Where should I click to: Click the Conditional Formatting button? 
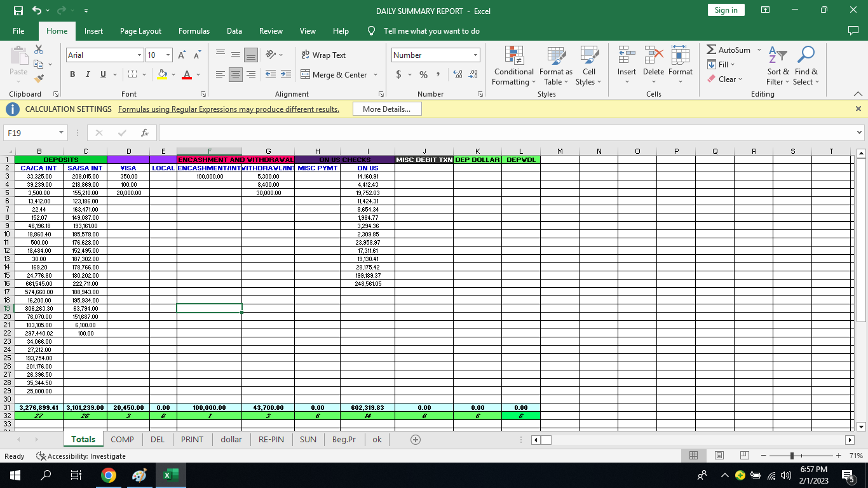tap(514, 65)
